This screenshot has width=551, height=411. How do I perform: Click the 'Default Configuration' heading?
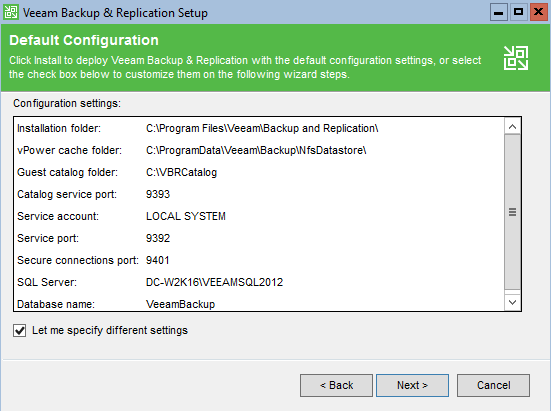coord(84,40)
